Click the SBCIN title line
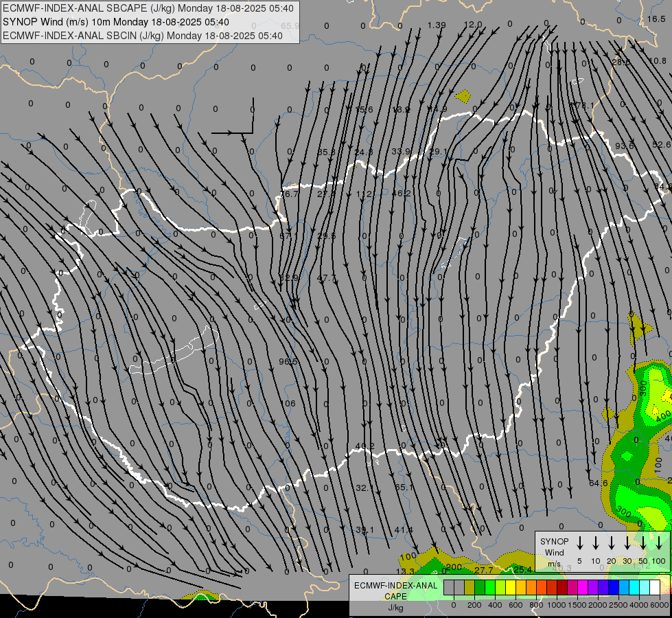This screenshot has width=672, height=618. tap(143, 36)
